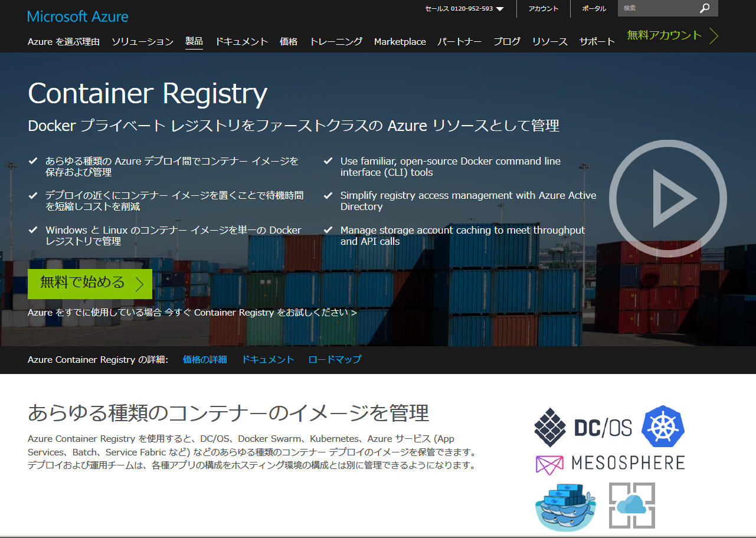Open the ソリューション menu
Image resolution: width=756 pixels, height=538 pixels.
(142, 41)
